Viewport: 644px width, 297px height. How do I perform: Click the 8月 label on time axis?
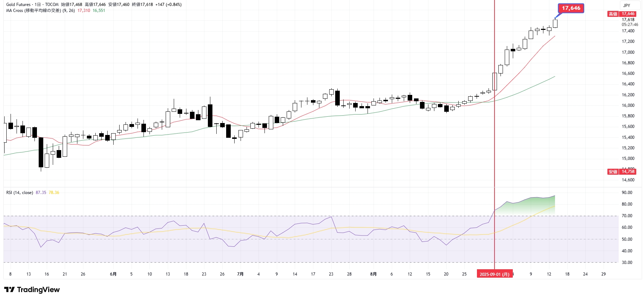[373, 274]
